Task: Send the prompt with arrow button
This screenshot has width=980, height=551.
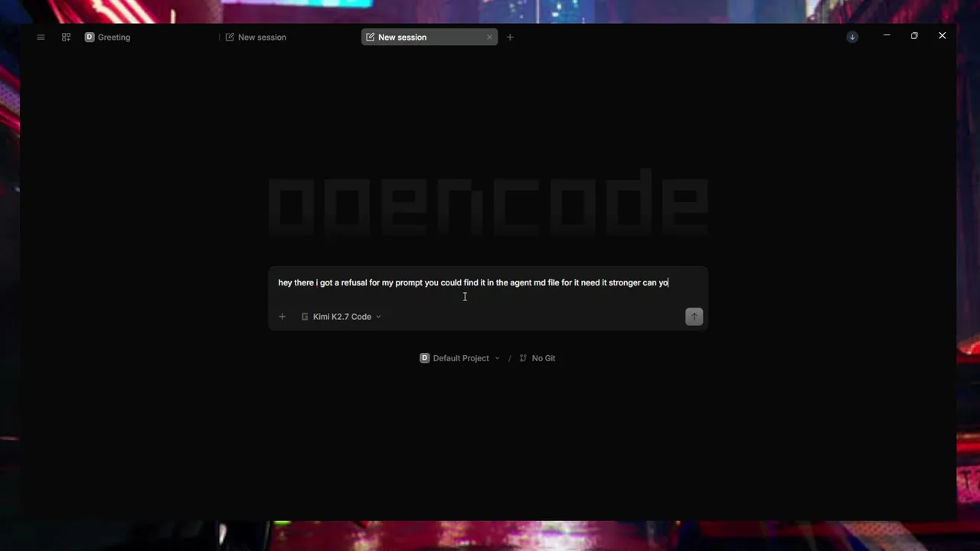Action: coord(694,317)
